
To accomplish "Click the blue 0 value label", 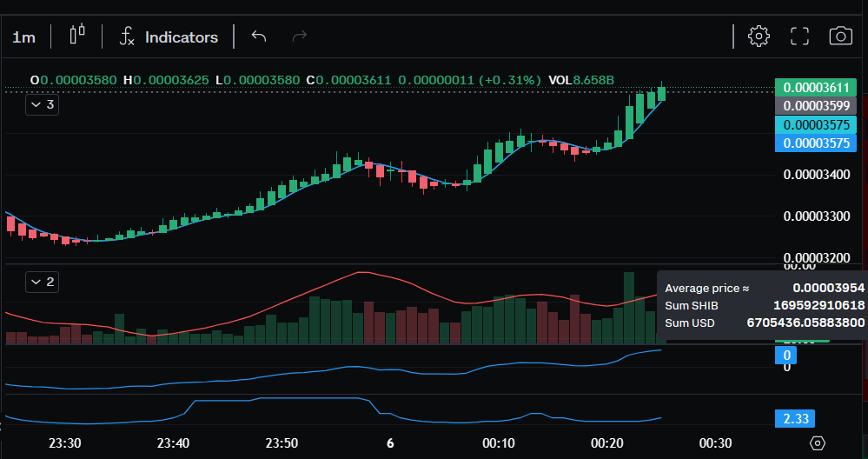I will click(x=786, y=355).
